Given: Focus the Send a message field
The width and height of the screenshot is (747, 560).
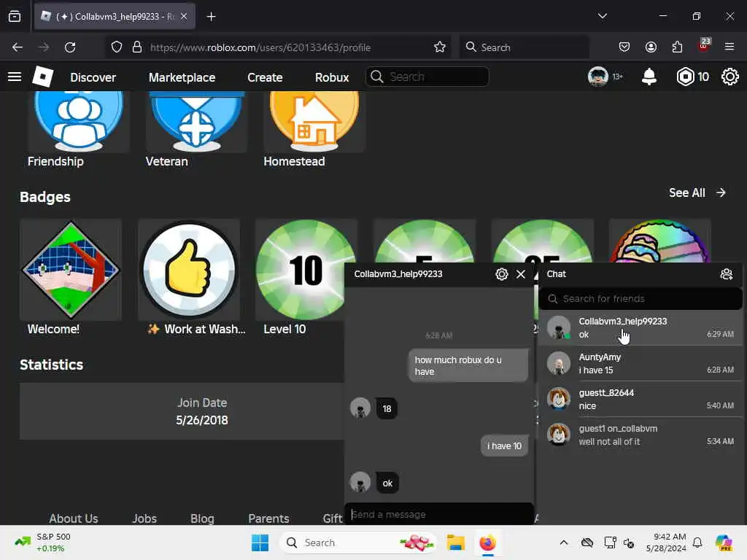Looking at the screenshot, I should coord(438,514).
